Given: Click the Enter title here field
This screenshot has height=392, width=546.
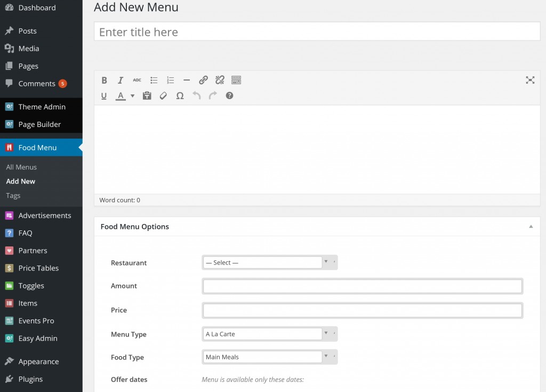Looking at the screenshot, I should [x=317, y=31].
